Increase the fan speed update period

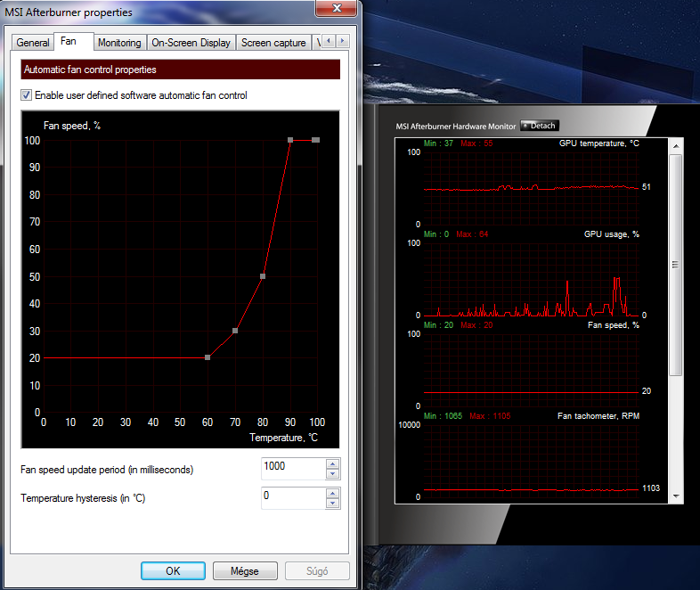(x=332, y=463)
